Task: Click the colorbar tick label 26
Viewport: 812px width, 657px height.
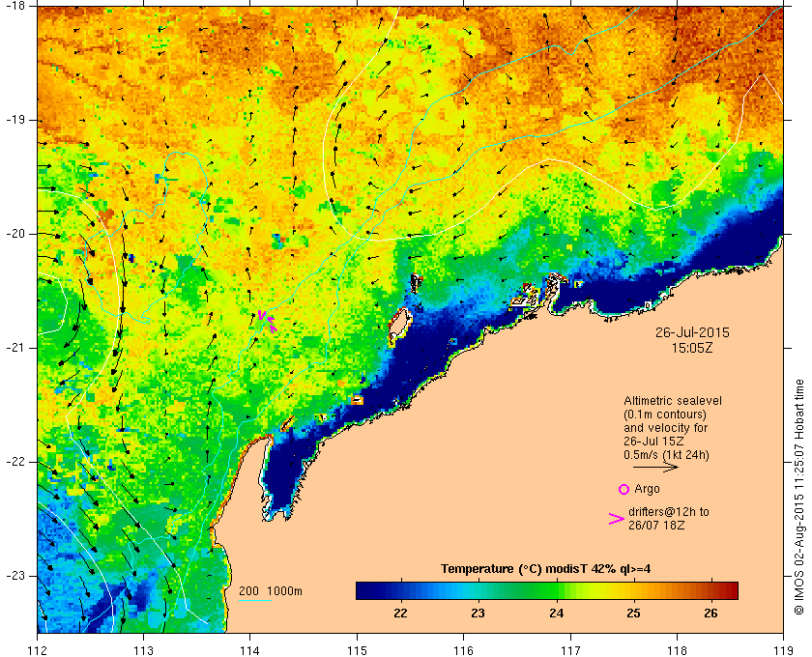Action: coord(711,613)
